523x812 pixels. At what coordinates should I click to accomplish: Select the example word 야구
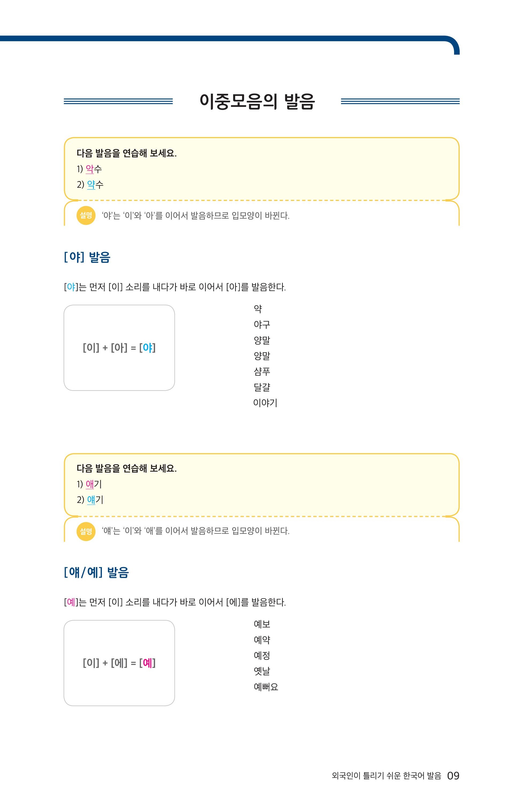(x=262, y=325)
